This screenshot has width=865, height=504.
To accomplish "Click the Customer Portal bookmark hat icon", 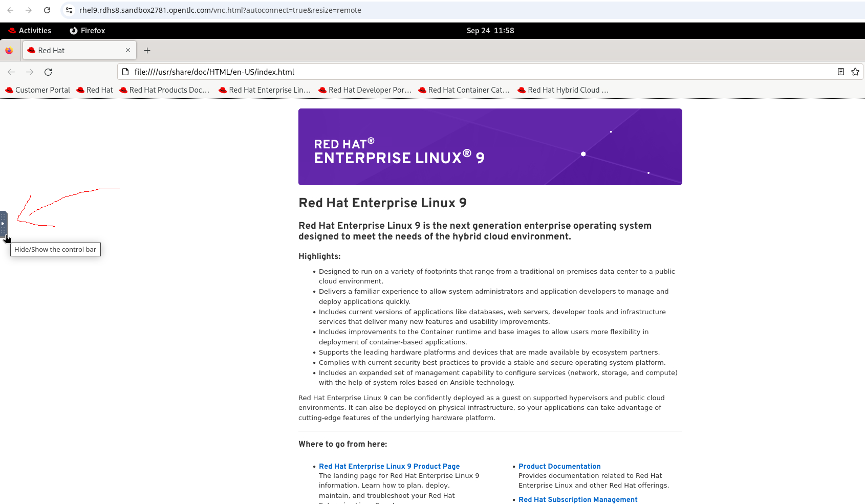I will pyautogui.click(x=9, y=90).
